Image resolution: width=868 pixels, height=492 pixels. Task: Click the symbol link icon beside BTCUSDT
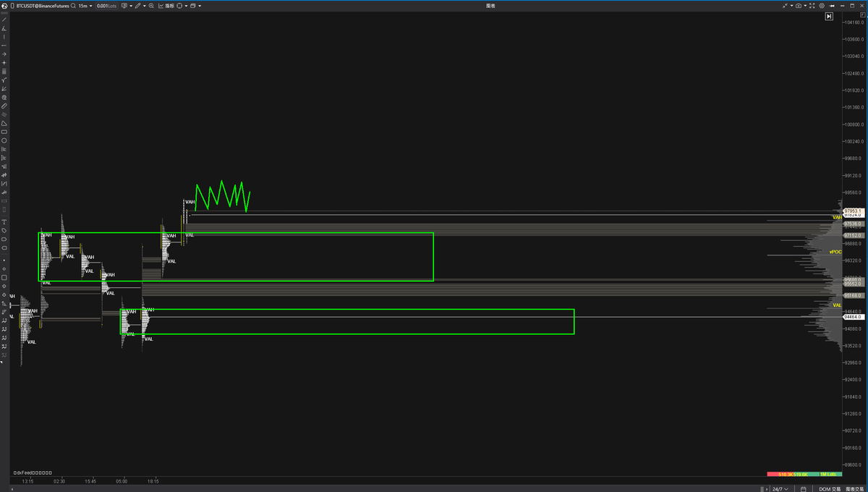click(12, 6)
